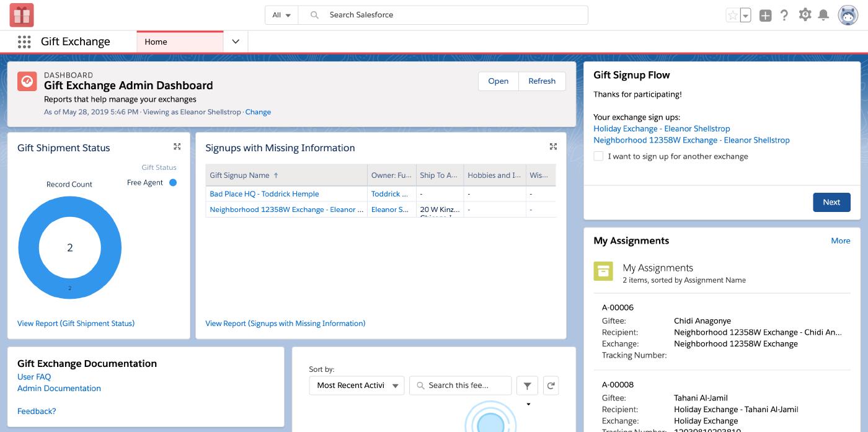Screen dimensions: 868x432
Task: Click the favorites star icon
Action: click(x=733, y=15)
